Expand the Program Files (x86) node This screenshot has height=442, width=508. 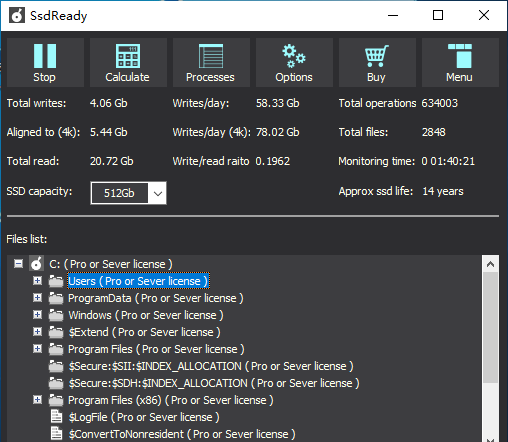(38, 400)
